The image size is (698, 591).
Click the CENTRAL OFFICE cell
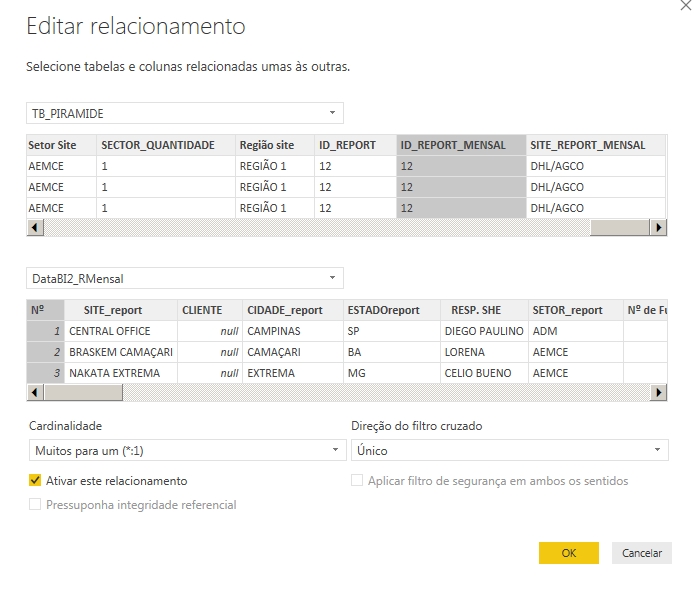121,331
